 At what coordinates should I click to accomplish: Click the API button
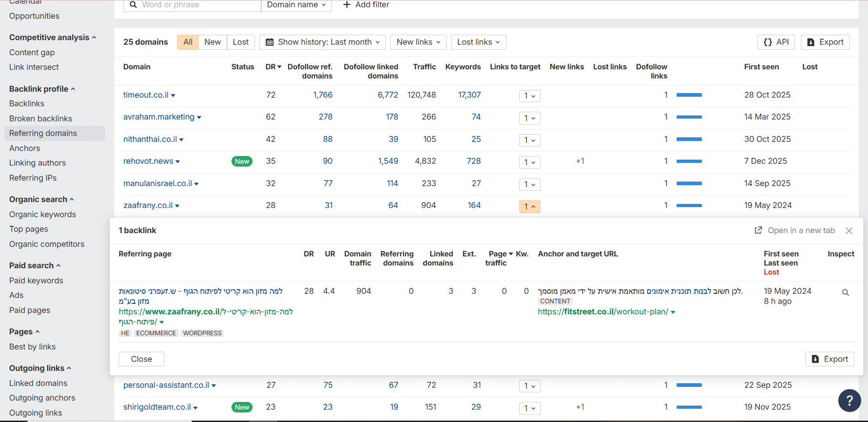tap(776, 42)
